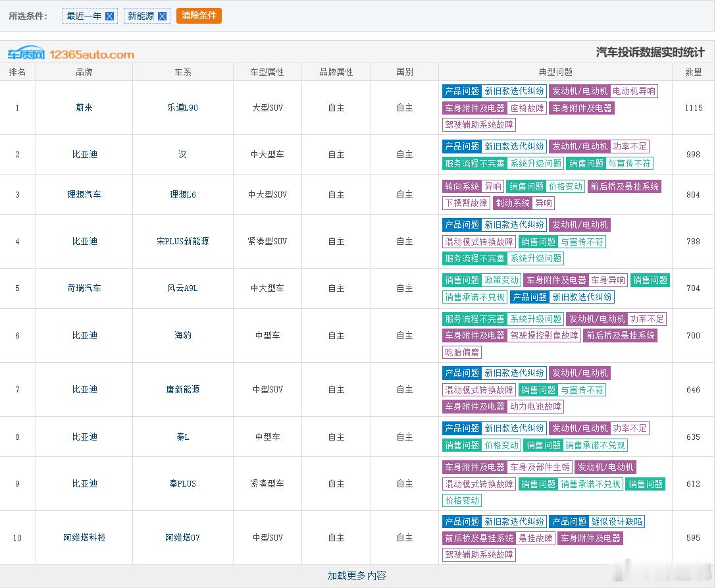718x588 pixels.
Task: Click the 加载更多内容 button
Action: pyautogui.click(x=357, y=575)
